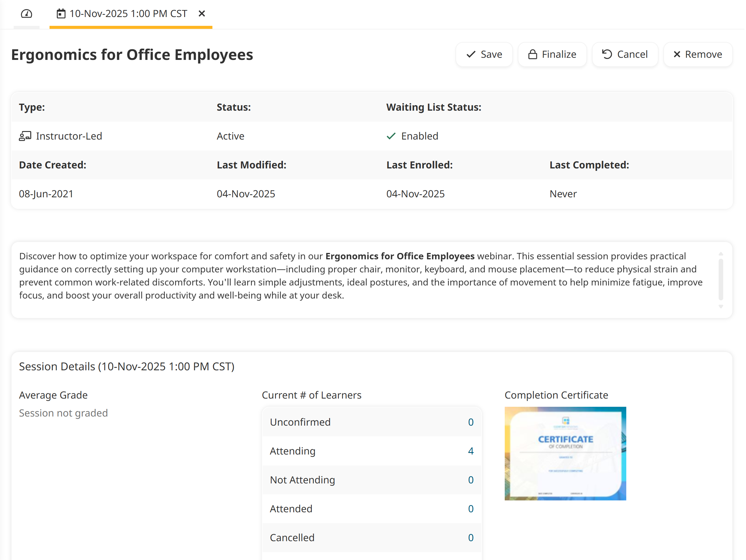746x560 pixels.
Task: Click the Cancelled learners count
Action: [x=470, y=538]
